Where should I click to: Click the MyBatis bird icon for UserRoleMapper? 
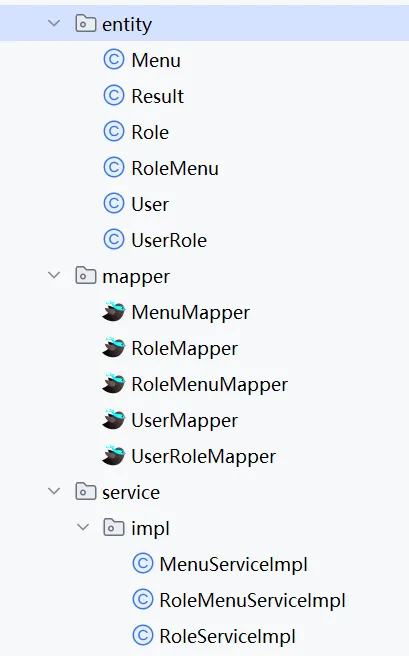click(x=113, y=456)
